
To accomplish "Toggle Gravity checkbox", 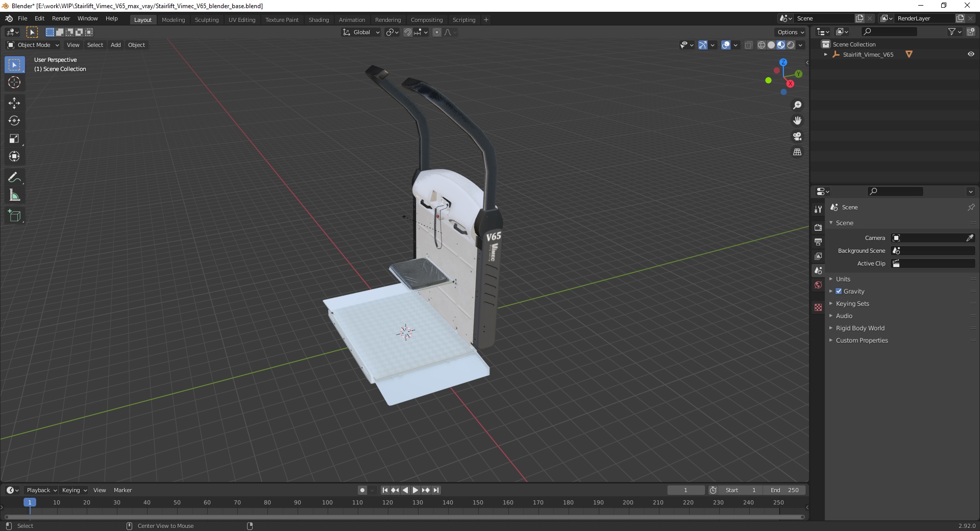I will (x=839, y=291).
